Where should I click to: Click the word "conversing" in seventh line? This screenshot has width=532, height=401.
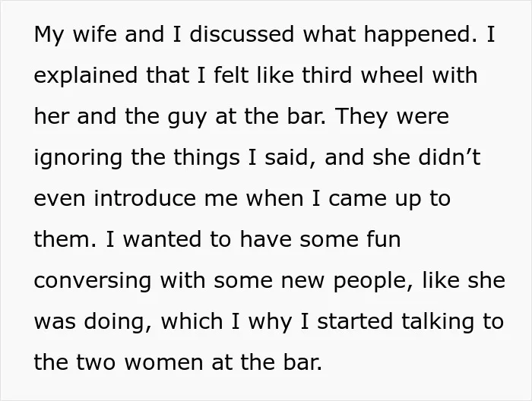[x=92, y=281]
